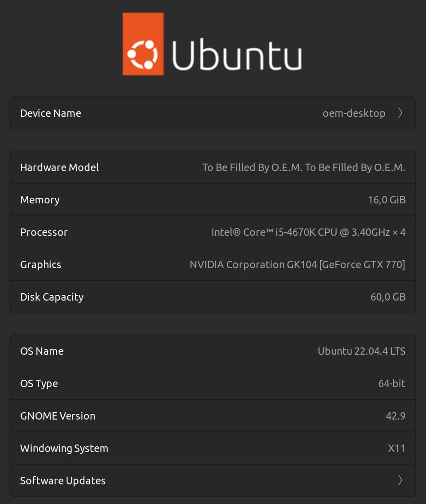Click the Hardware Model label
The image size is (426, 504).
coord(59,167)
